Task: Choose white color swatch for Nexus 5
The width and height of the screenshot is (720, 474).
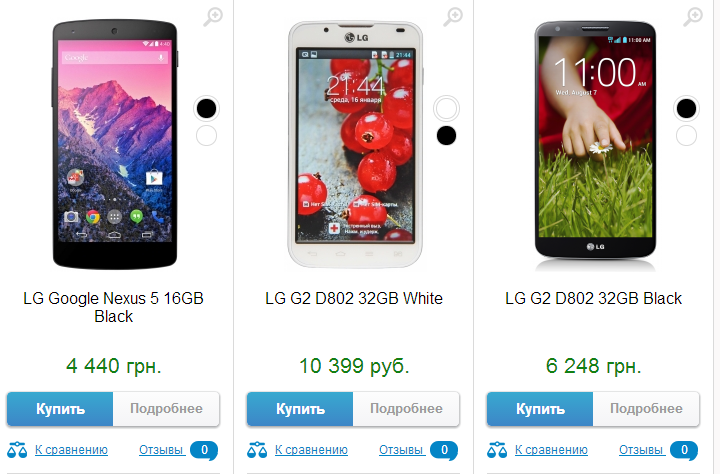Action: click(x=206, y=136)
